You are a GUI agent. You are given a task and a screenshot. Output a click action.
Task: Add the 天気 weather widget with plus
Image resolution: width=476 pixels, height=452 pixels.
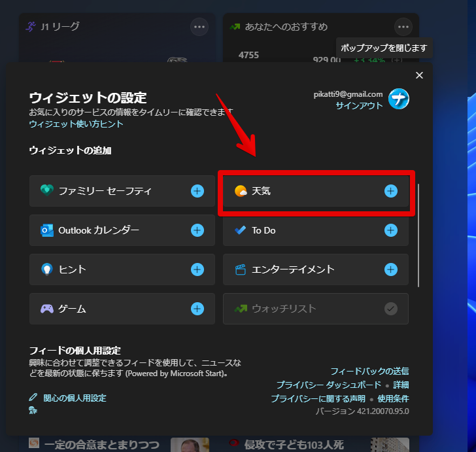[391, 191]
